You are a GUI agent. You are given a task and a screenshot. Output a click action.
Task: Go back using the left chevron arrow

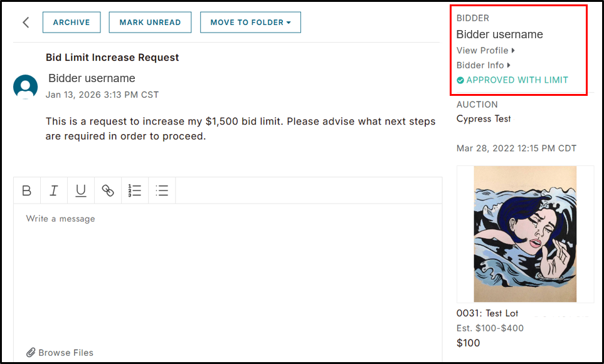(26, 23)
